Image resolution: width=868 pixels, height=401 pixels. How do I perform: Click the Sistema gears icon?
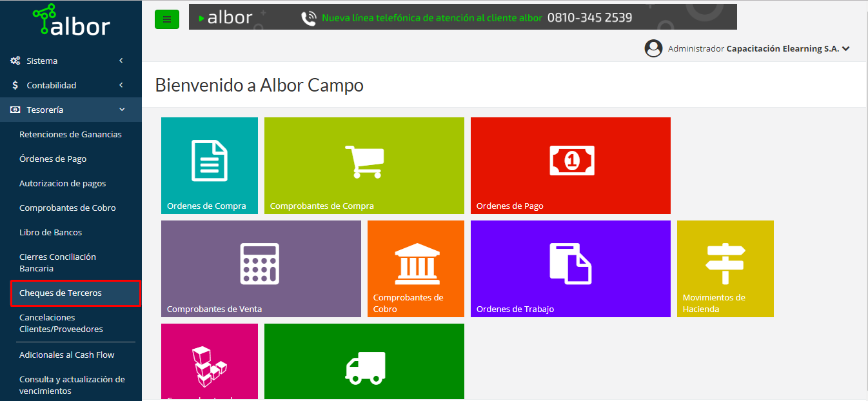[15, 61]
